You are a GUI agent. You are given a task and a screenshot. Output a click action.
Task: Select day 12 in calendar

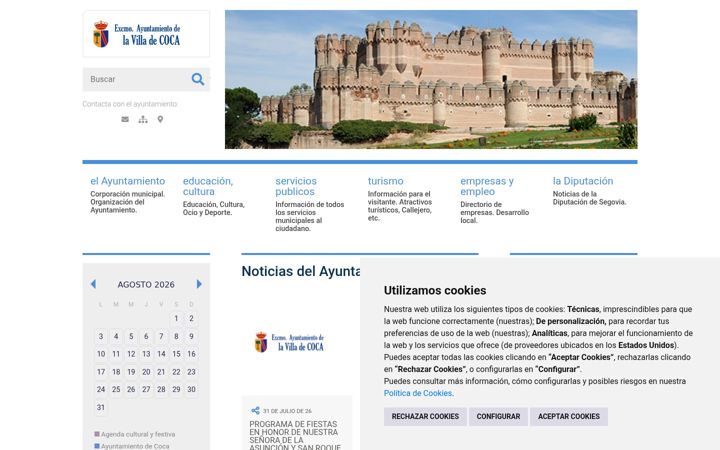tap(131, 354)
